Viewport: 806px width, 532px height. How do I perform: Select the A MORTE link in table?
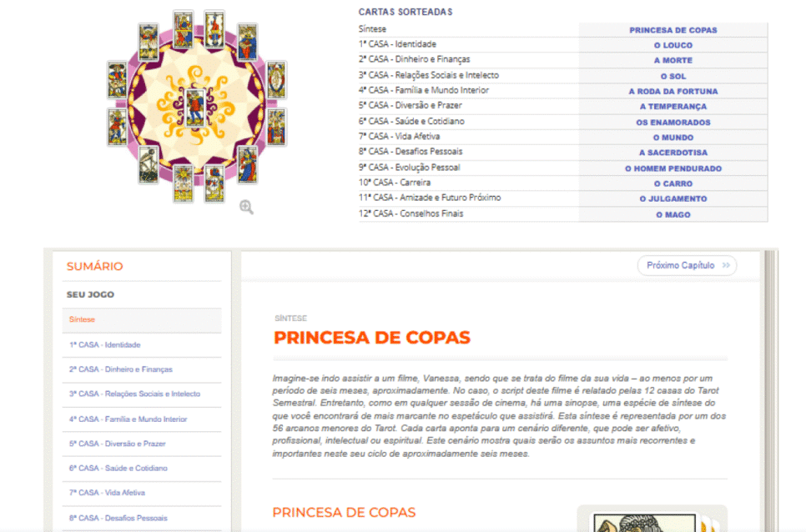coord(673,61)
